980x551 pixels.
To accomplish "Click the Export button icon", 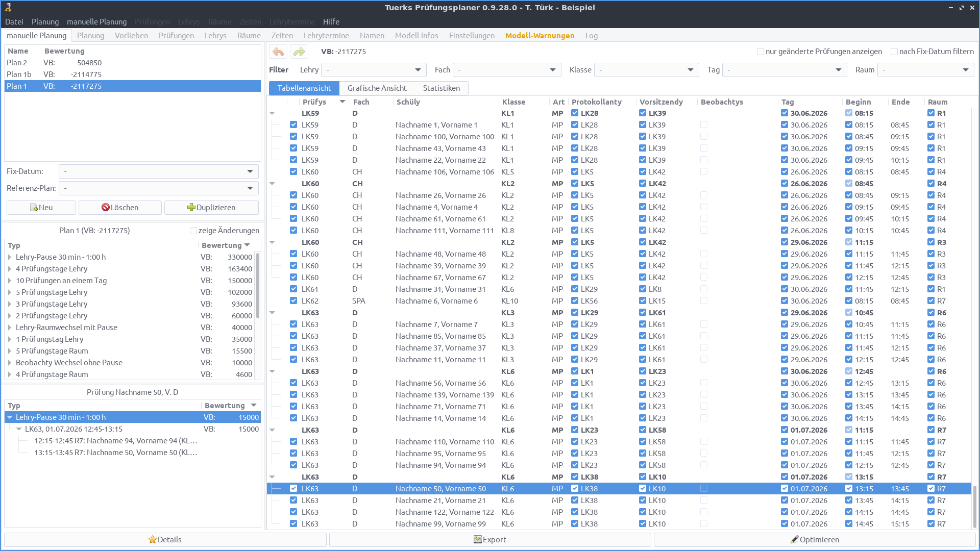I will pos(478,540).
